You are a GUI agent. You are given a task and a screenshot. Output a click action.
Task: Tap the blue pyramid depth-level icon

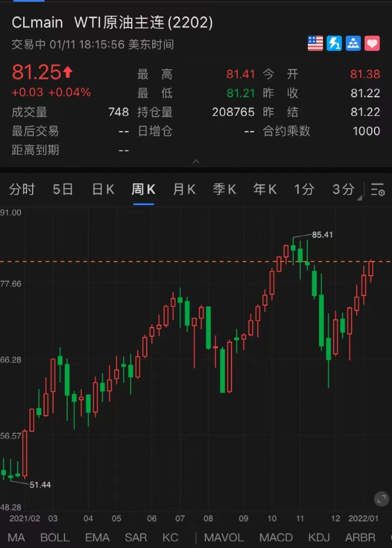353,44
